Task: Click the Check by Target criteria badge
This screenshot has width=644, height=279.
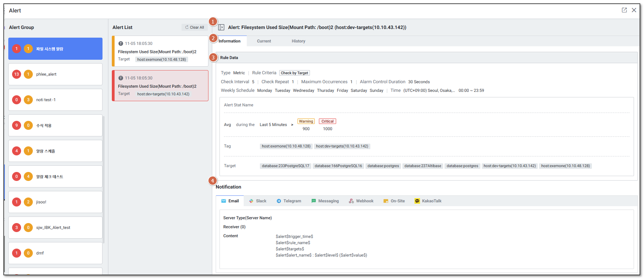Action: tap(294, 73)
